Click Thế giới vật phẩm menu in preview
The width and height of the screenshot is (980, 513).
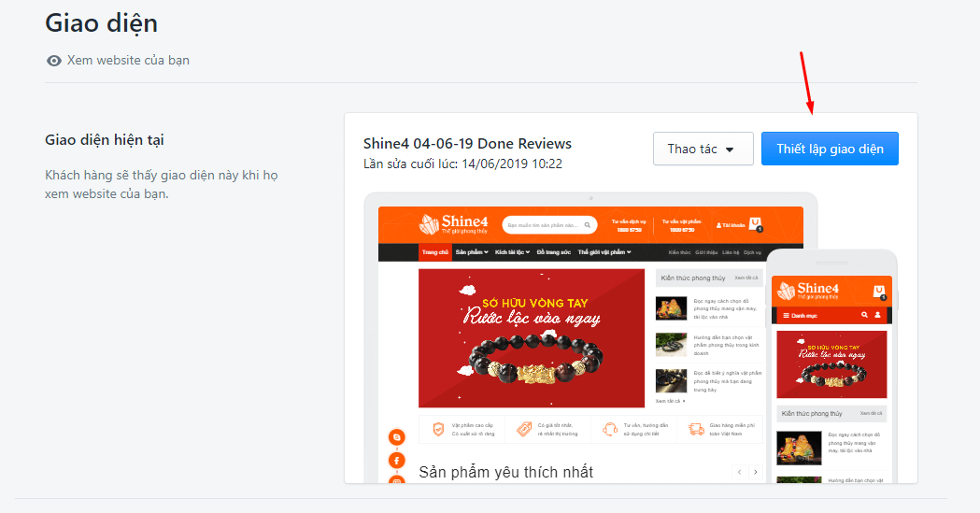604,252
